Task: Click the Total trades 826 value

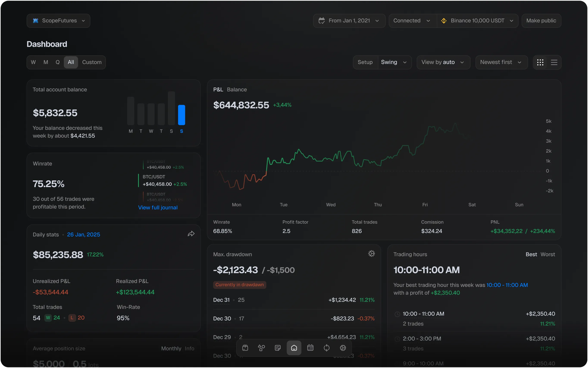Action: pos(357,231)
